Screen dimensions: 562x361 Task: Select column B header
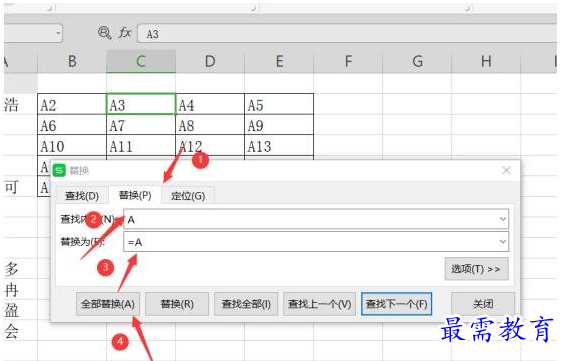pyautogui.click(x=72, y=61)
